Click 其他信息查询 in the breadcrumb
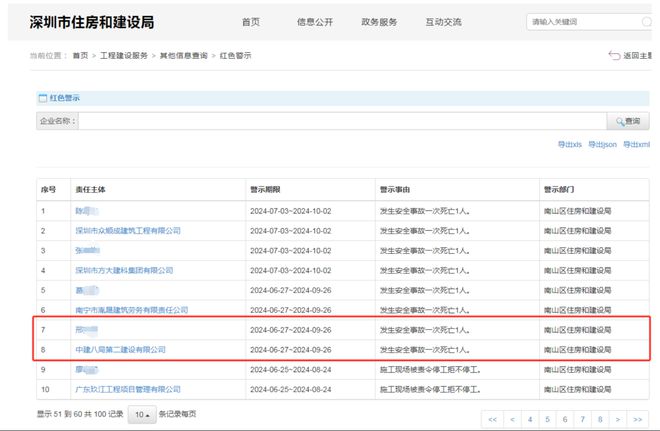Image resolution: width=660 pixels, height=431 pixels. click(x=184, y=56)
